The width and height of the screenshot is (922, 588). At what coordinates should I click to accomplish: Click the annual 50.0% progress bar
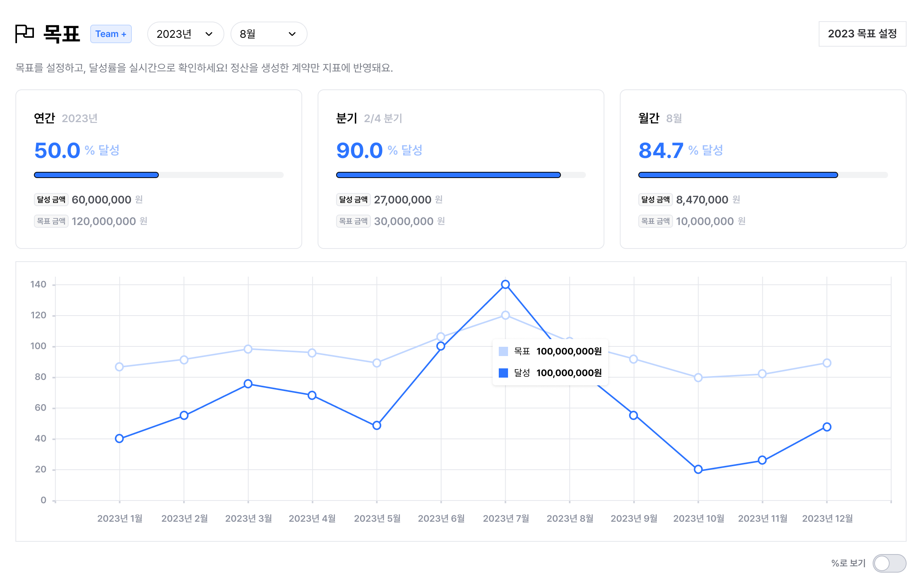click(x=159, y=175)
